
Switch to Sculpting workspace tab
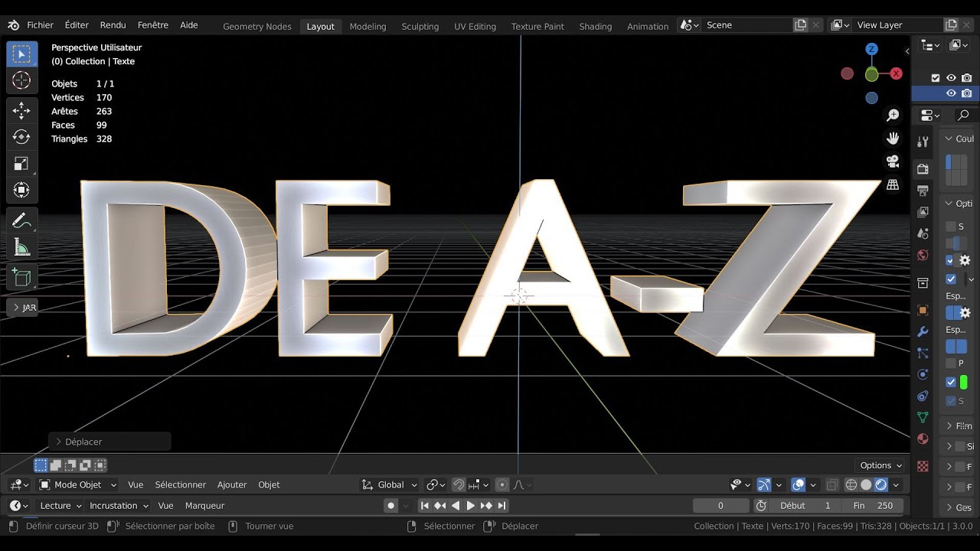point(420,26)
